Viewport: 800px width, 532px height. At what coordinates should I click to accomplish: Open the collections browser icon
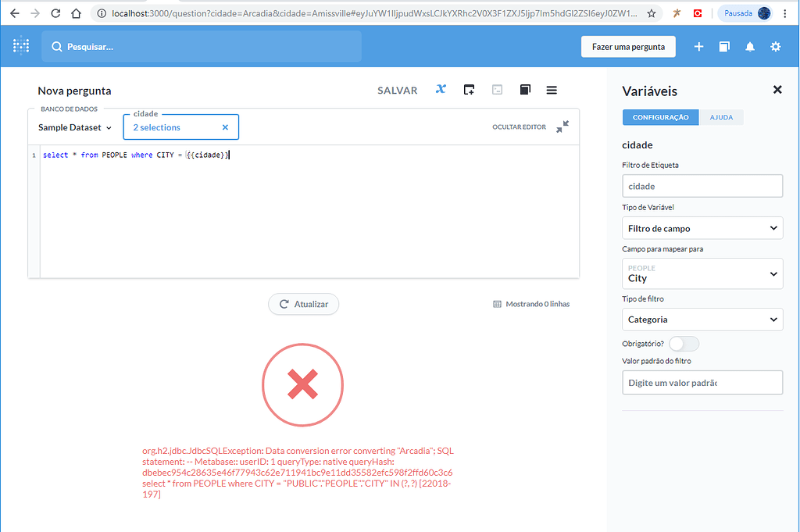pos(723,46)
